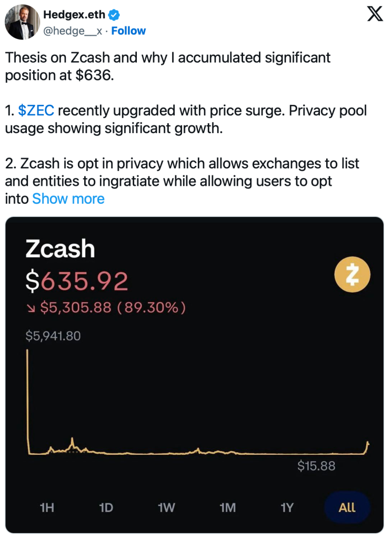
Task: Click the $635.92 current price
Action: click(x=77, y=282)
